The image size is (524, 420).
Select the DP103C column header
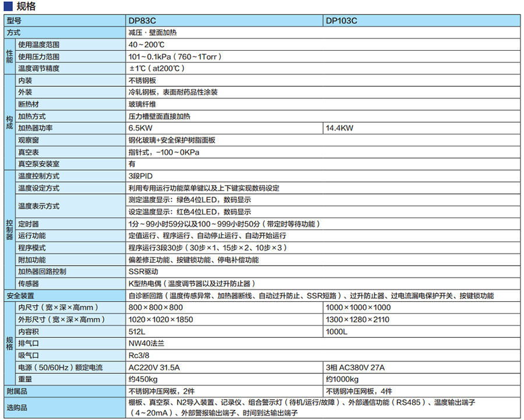click(421, 20)
